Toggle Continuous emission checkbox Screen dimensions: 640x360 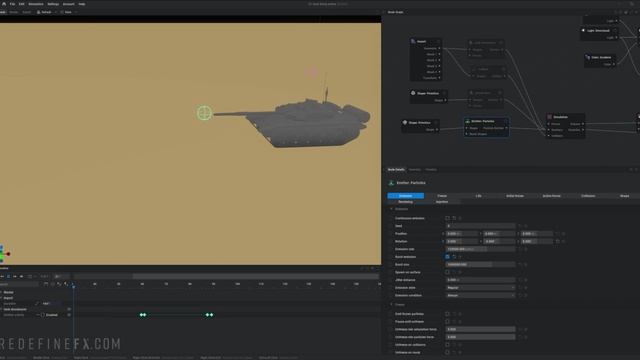point(447,218)
